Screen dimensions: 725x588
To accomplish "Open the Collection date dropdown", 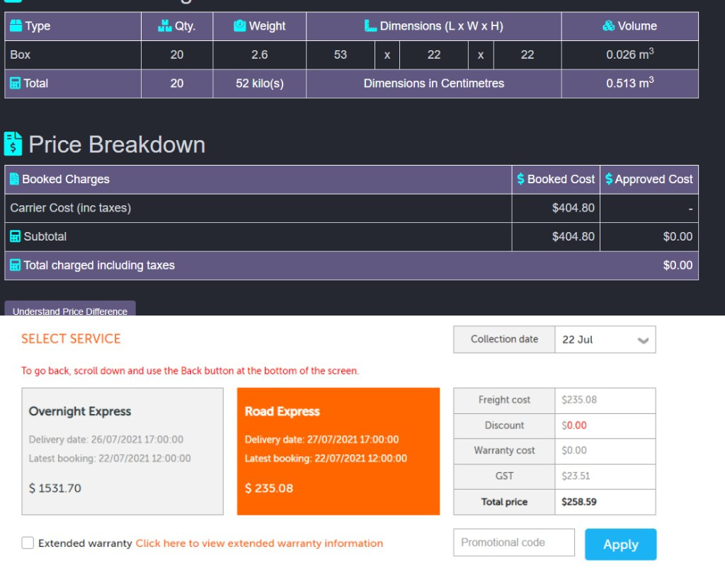I will coord(605,340).
